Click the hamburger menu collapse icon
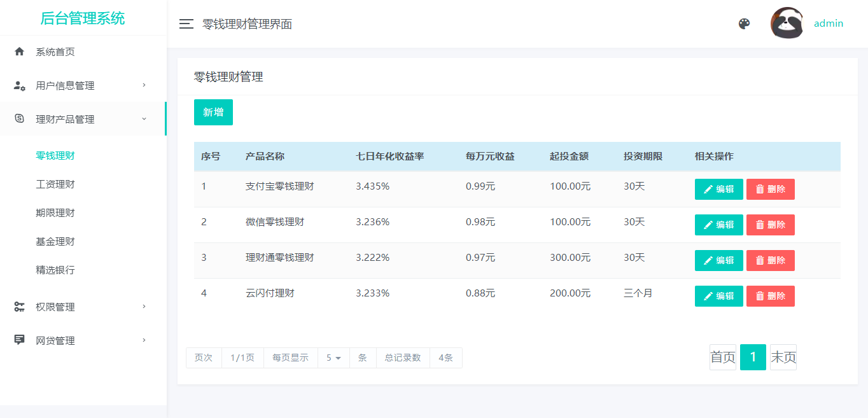Image resolution: width=868 pixels, height=418 pixels. click(186, 24)
